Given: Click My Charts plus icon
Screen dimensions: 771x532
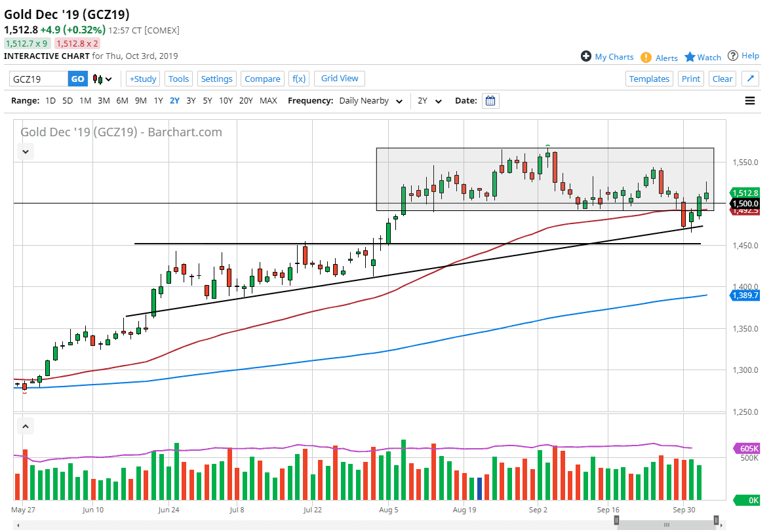Looking at the screenshot, I should (586, 57).
